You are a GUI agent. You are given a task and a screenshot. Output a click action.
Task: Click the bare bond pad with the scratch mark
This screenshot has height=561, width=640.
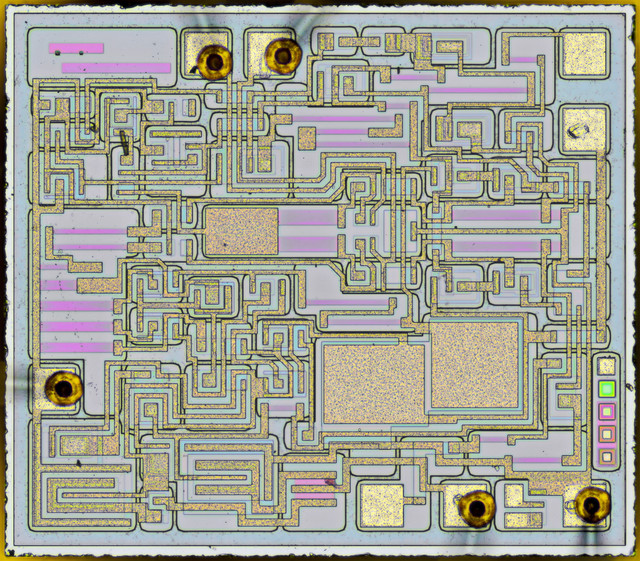583,131
